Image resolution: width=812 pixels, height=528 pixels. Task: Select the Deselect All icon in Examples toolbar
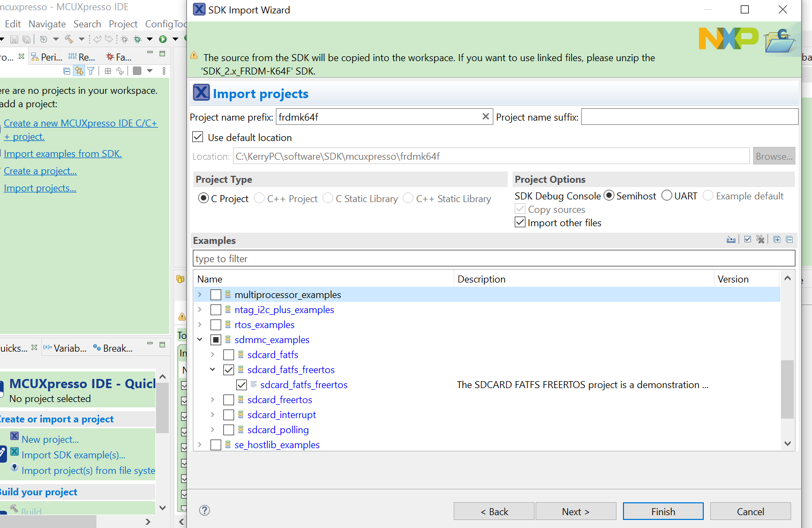[x=761, y=239]
